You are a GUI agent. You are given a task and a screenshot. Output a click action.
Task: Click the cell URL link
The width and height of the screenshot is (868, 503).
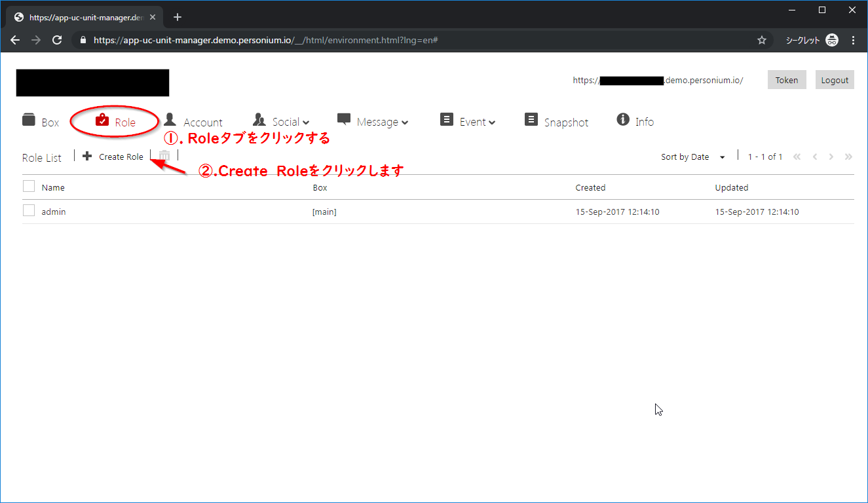(x=658, y=81)
